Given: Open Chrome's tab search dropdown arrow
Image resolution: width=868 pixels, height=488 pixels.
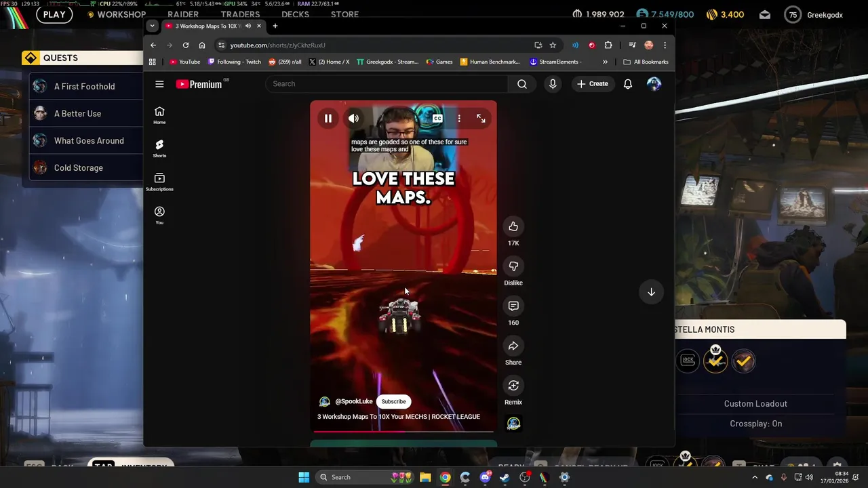Looking at the screenshot, I should click(152, 26).
